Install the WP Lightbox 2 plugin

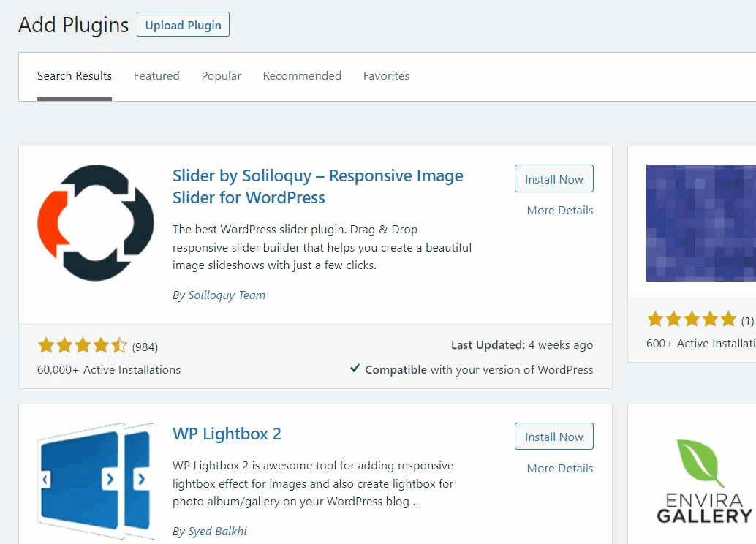(x=554, y=437)
